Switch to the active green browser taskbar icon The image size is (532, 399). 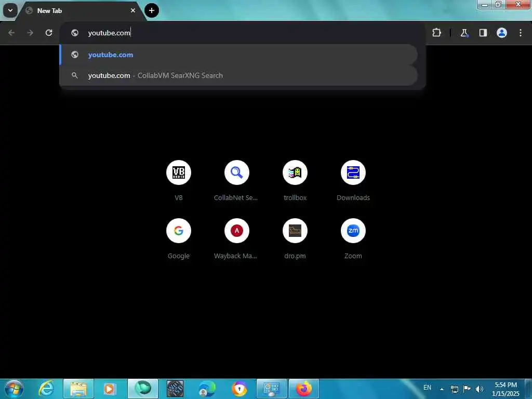[143, 389]
